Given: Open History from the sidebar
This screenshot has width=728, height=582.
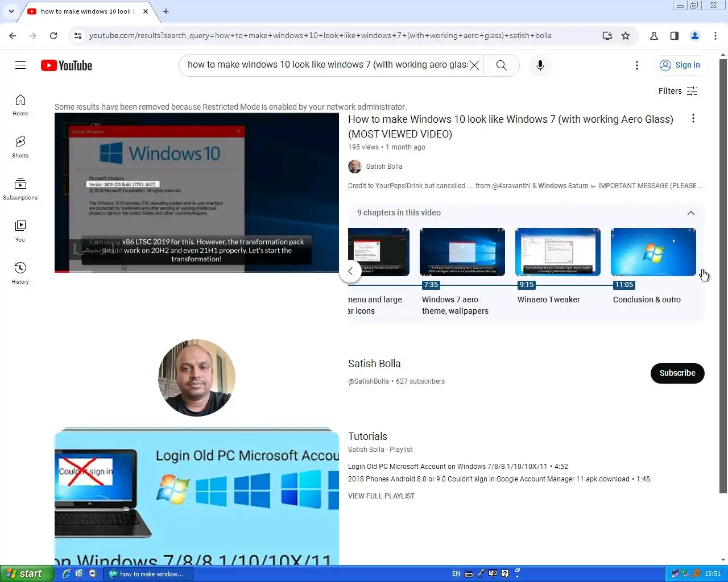Looking at the screenshot, I should click(20, 273).
